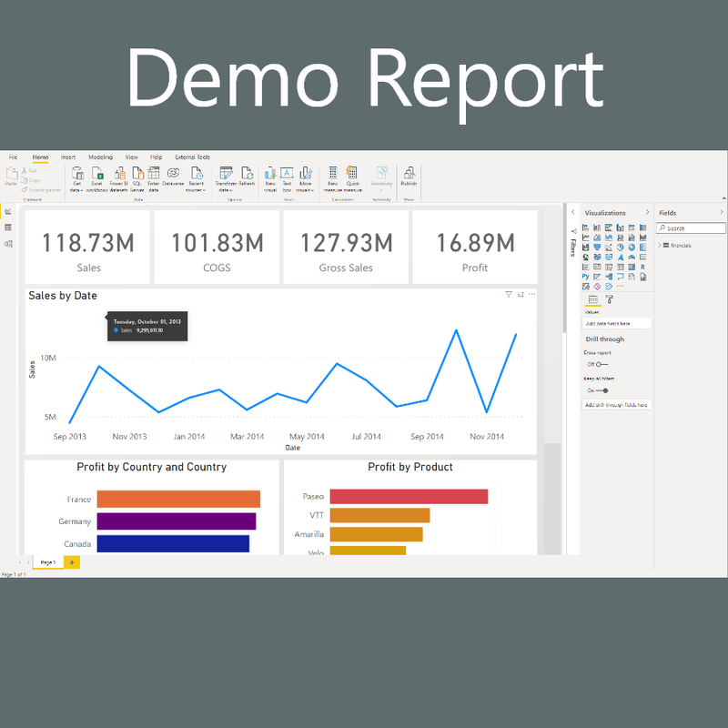Toggle the Keep all filters switch
The image size is (728, 728).
point(602,390)
